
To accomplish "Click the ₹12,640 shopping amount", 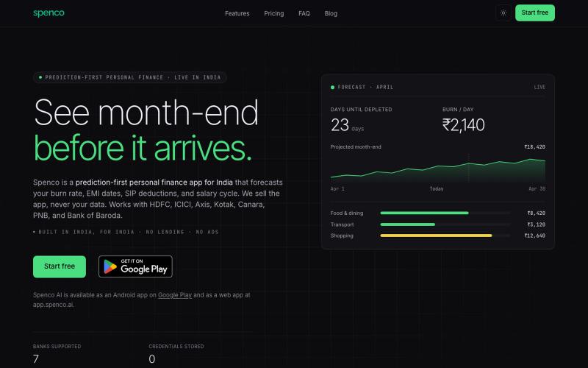I will click(x=535, y=236).
